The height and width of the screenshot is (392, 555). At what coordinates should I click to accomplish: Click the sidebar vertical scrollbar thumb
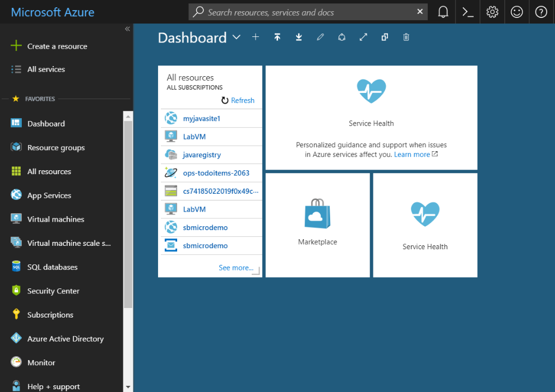point(128,215)
